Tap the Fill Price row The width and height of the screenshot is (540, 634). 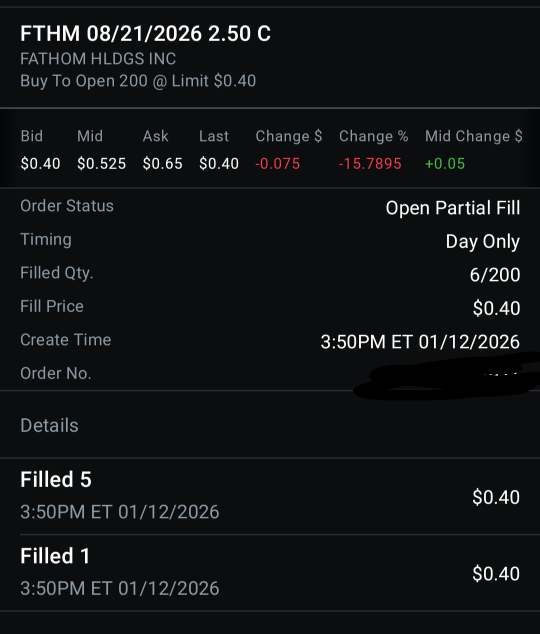(x=270, y=307)
